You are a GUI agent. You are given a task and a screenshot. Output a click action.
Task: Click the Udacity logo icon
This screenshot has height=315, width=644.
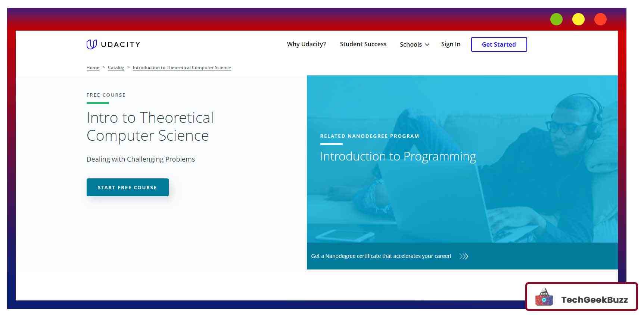[91, 44]
